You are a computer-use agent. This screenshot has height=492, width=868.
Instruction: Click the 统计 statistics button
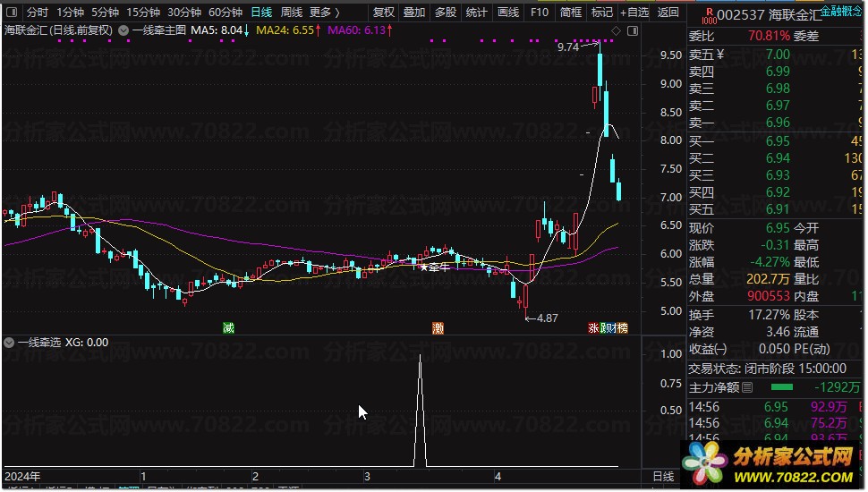point(476,13)
